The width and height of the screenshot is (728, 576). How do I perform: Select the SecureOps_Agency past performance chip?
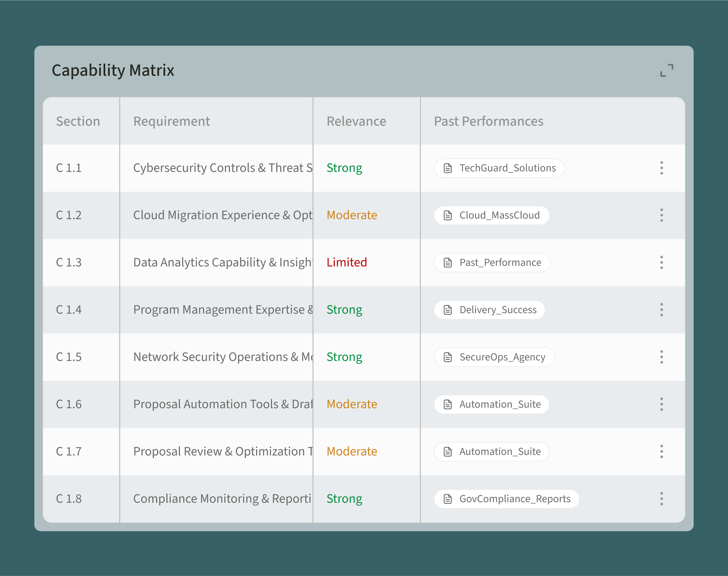click(x=494, y=357)
